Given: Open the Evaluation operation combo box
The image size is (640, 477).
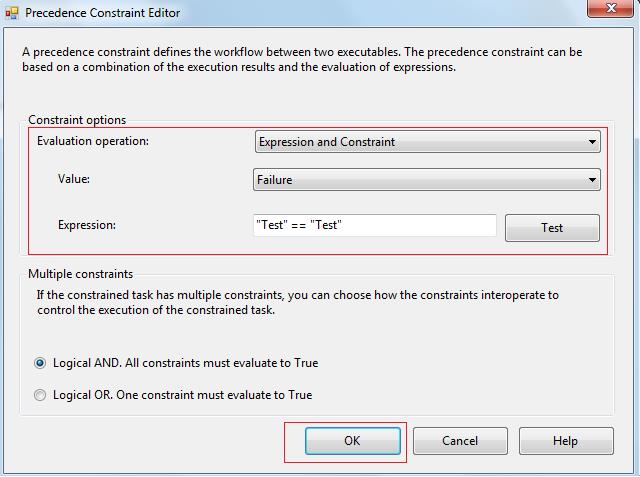Looking at the screenshot, I should [427, 142].
